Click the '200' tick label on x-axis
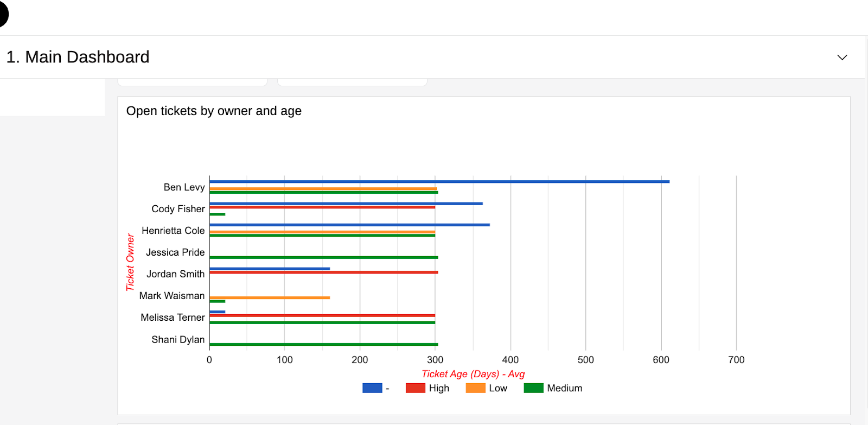The height and width of the screenshot is (425, 868). [x=360, y=360]
